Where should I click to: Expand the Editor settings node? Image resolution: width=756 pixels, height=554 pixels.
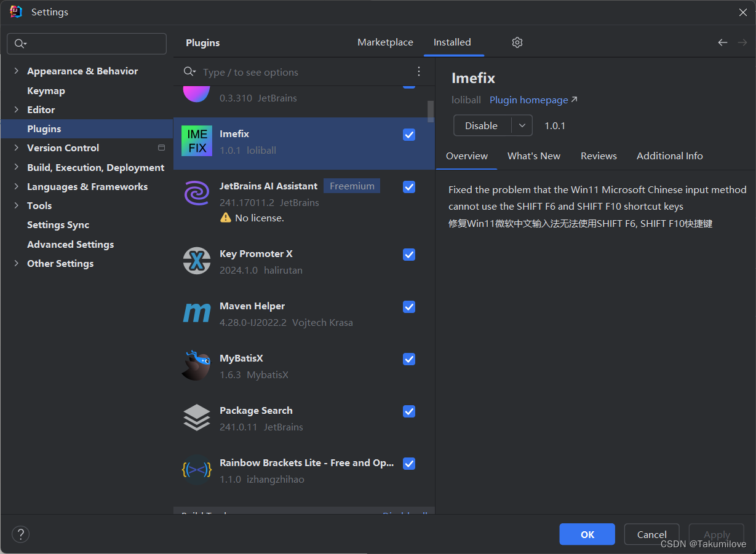(16, 109)
